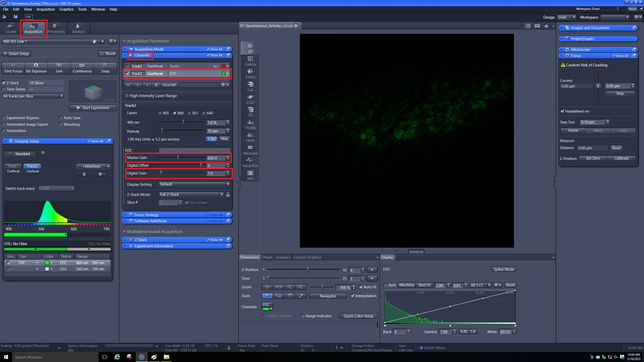Click the Master Gain slider handle
Screen dimensions: 644x362
[178, 158]
